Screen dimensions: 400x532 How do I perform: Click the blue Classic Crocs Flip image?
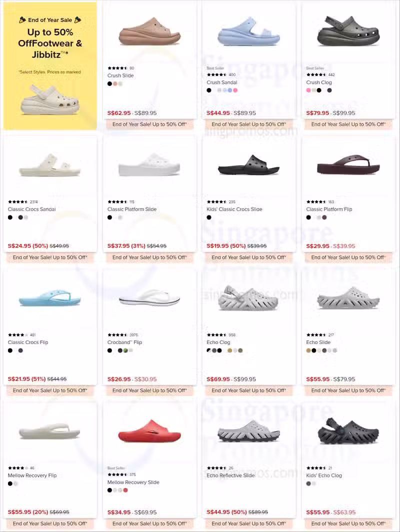coord(50,298)
